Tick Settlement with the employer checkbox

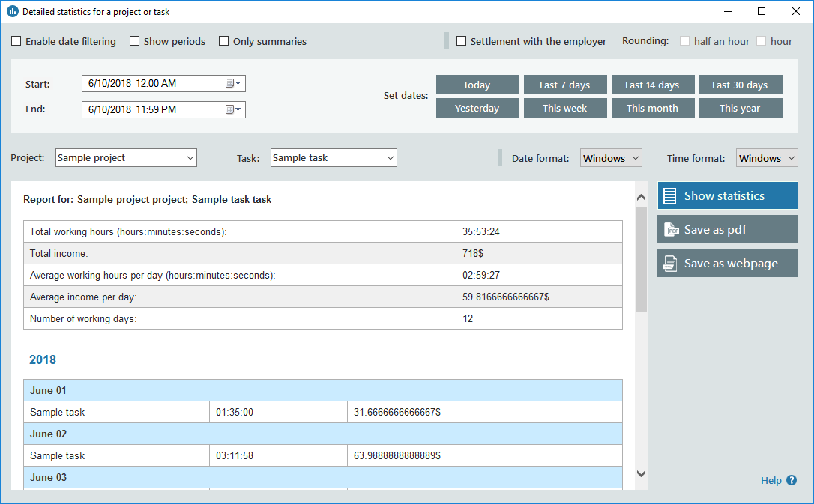[462, 42]
